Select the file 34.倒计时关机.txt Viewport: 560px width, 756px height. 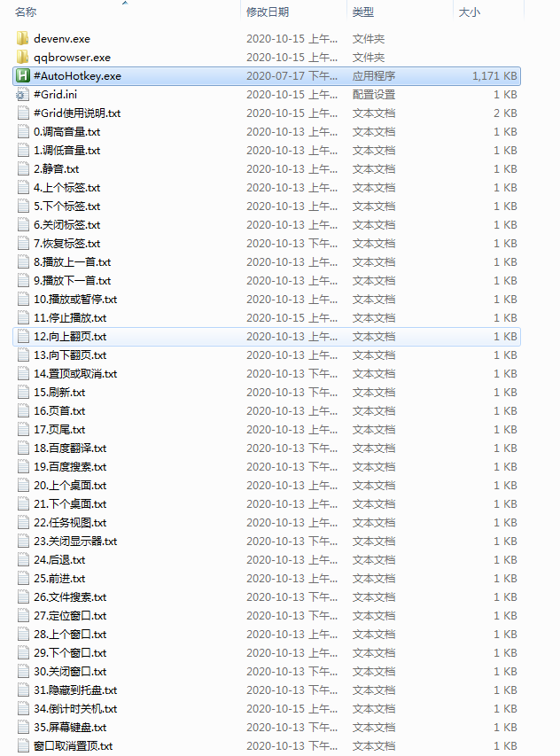(267, 709)
